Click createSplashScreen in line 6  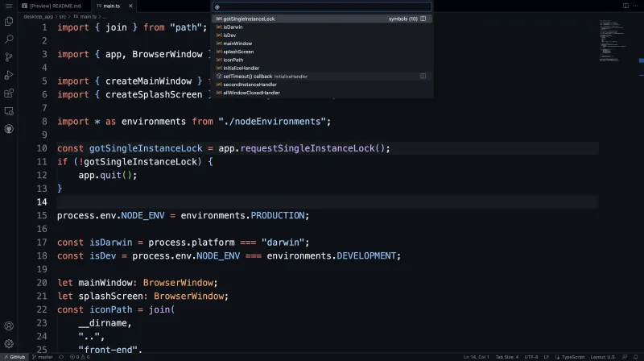(x=154, y=94)
